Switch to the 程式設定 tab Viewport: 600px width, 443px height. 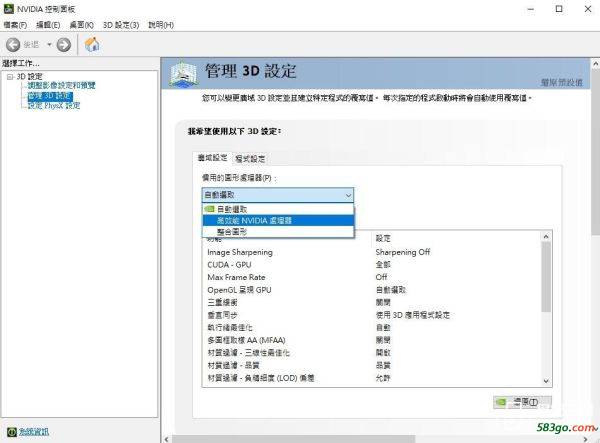(250, 159)
